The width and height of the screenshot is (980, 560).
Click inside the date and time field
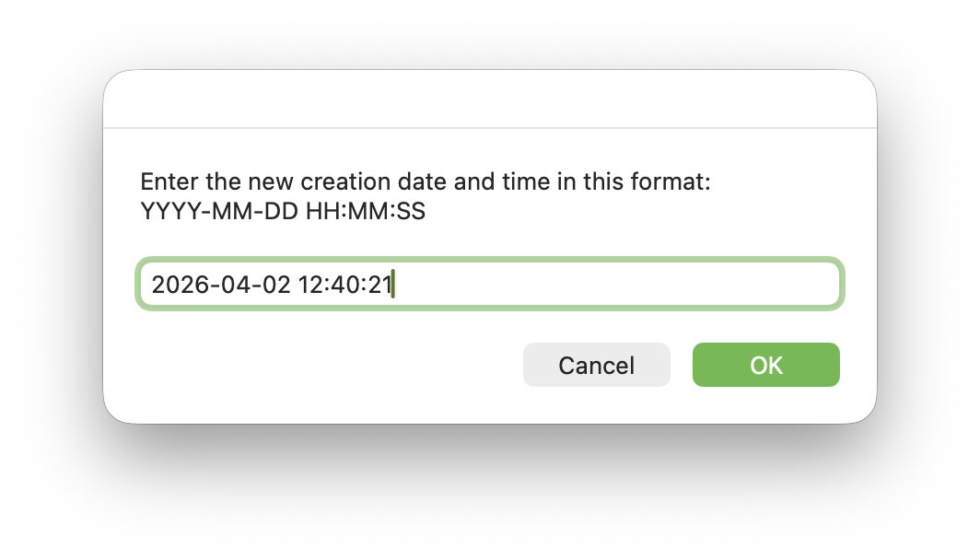pos(488,285)
